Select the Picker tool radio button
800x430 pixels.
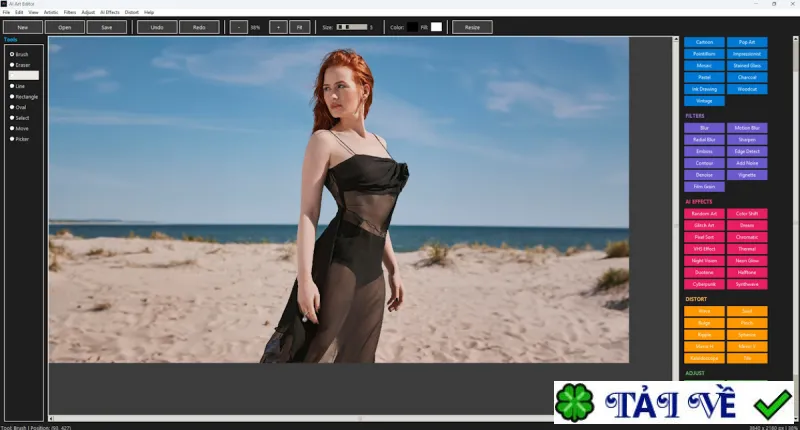[x=12, y=139]
